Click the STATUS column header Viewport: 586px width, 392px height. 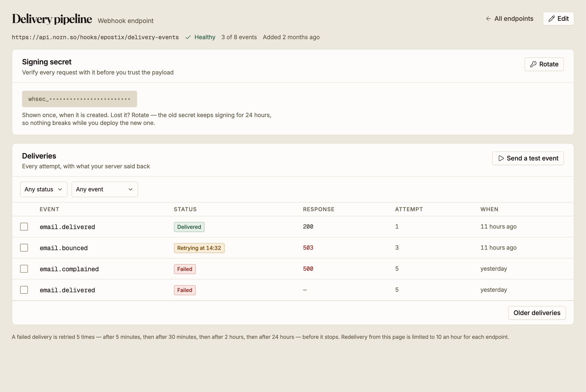point(185,209)
